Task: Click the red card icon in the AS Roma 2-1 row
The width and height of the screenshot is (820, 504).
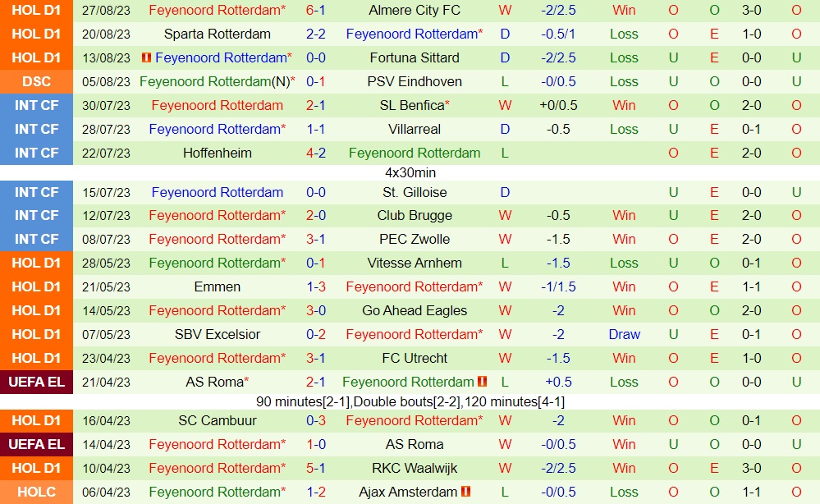Action: coord(482,382)
